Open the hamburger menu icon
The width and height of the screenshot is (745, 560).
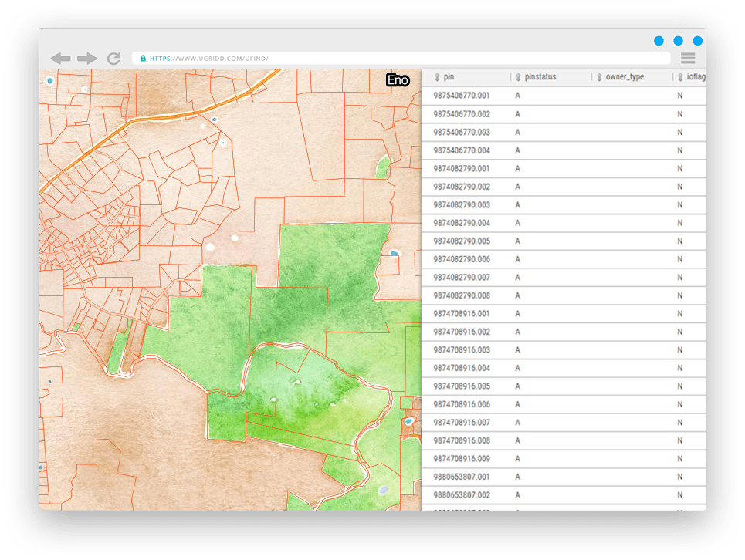[688, 59]
